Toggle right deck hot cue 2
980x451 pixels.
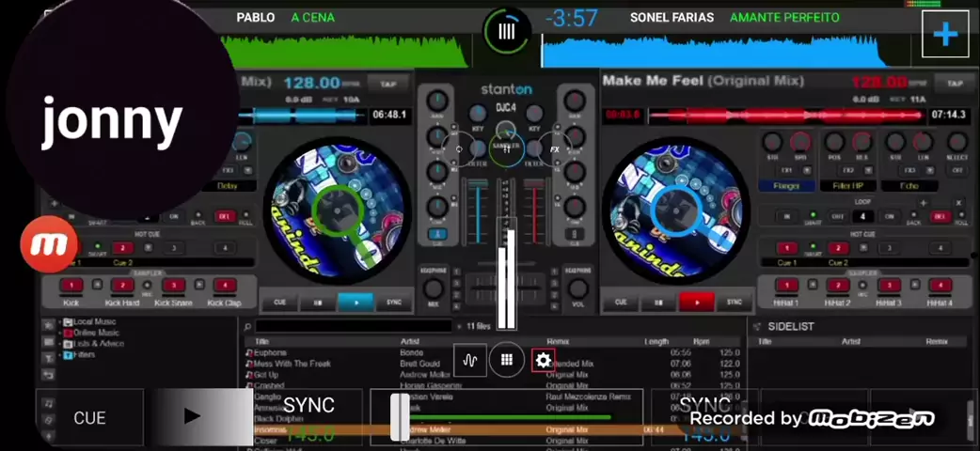(838, 248)
